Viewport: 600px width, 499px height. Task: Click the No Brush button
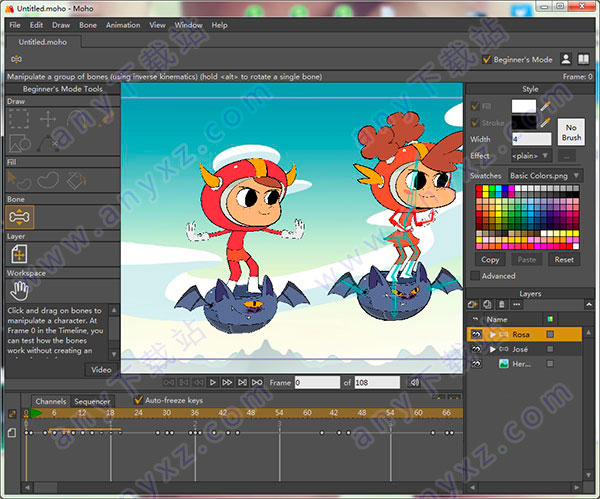tap(570, 134)
